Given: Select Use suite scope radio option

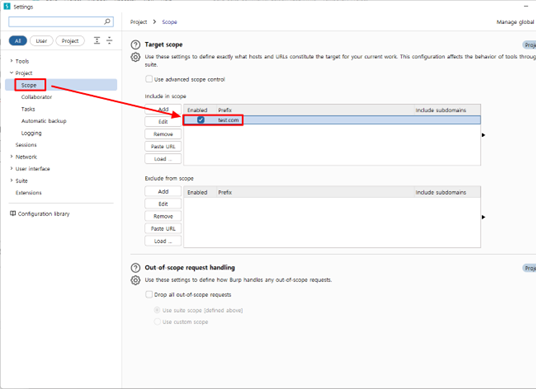Looking at the screenshot, I should coord(157,310).
